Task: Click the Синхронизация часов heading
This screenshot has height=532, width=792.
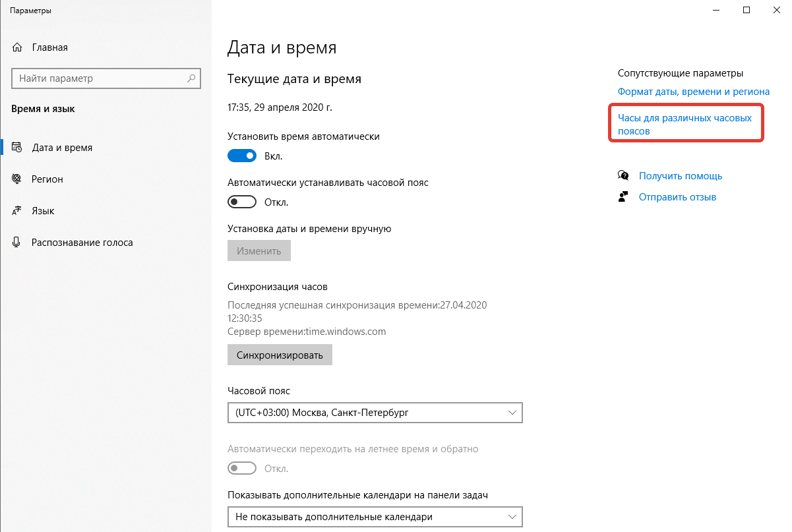Action: [x=278, y=287]
